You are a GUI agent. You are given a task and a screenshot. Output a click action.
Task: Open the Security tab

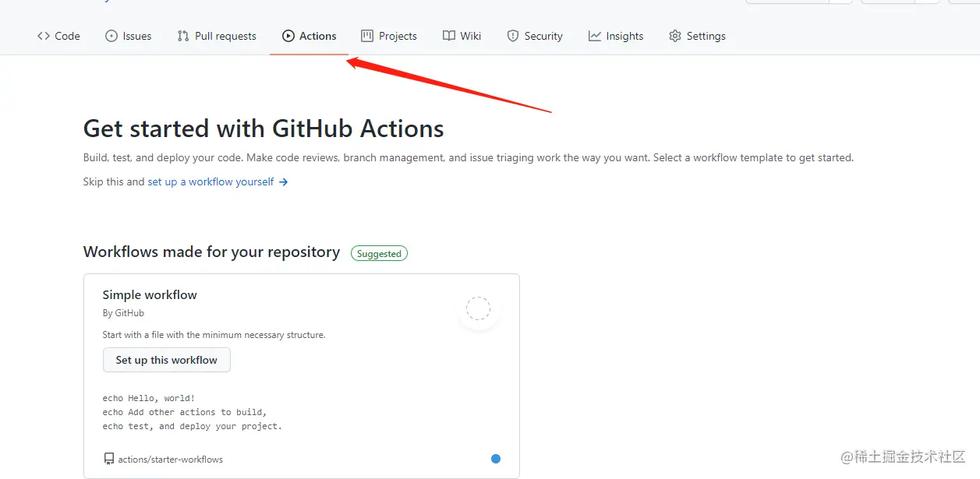tap(535, 36)
